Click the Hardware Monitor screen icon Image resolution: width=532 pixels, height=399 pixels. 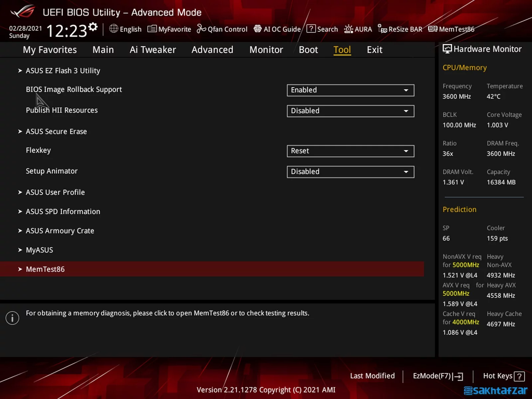447,49
